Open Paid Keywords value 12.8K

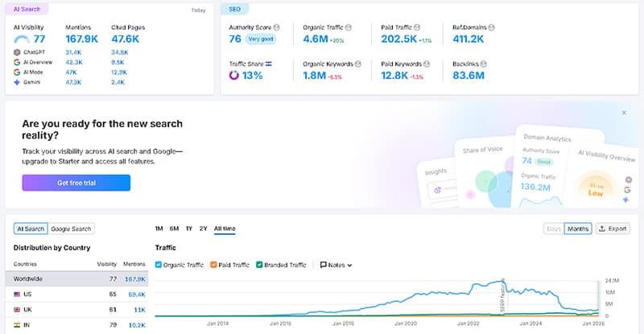pyautogui.click(x=394, y=76)
